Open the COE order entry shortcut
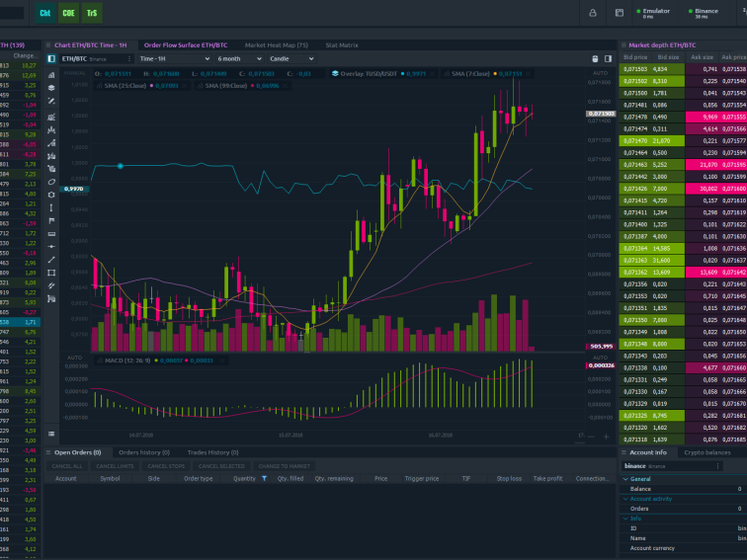 [68, 13]
